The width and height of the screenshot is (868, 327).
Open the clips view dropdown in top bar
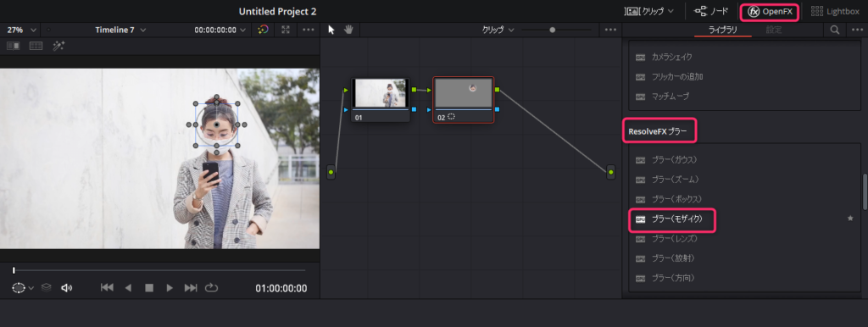tap(649, 11)
